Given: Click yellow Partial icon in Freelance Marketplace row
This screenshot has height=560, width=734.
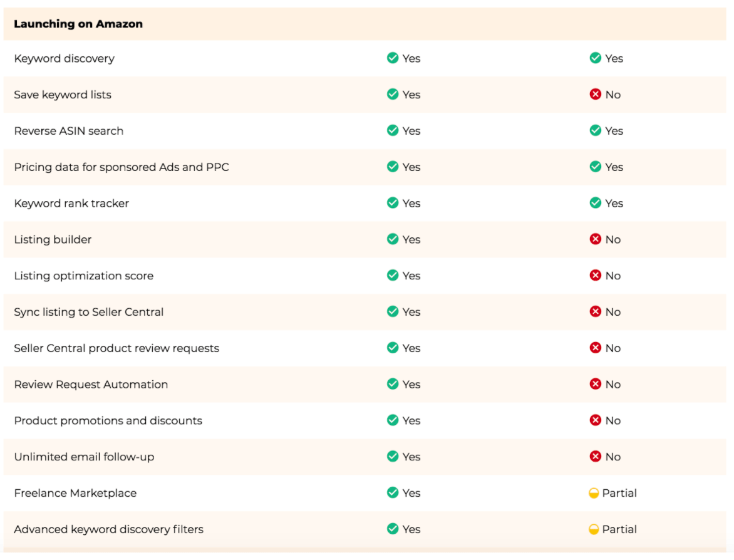Looking at the screenshot, I should coord(594,493).
